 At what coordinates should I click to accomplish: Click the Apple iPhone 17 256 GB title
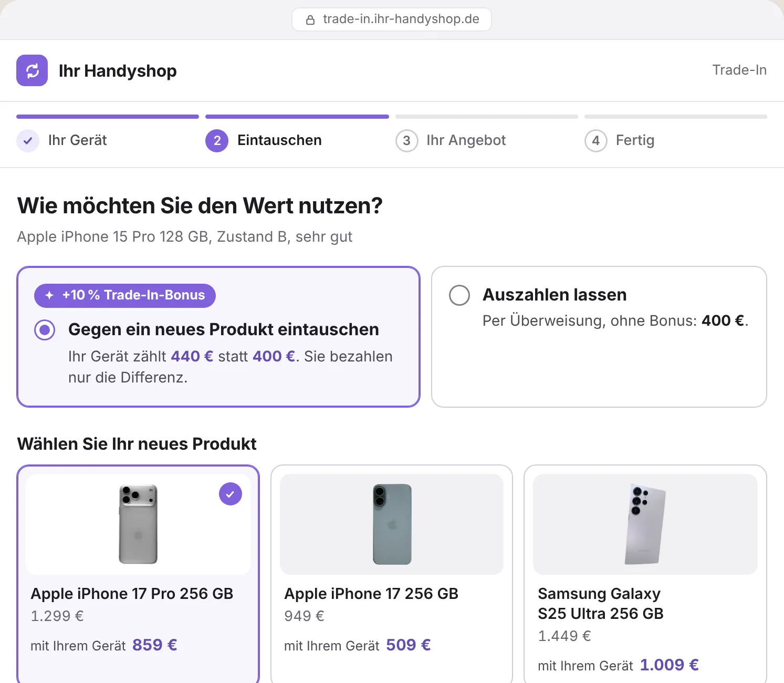click(371, 594)
